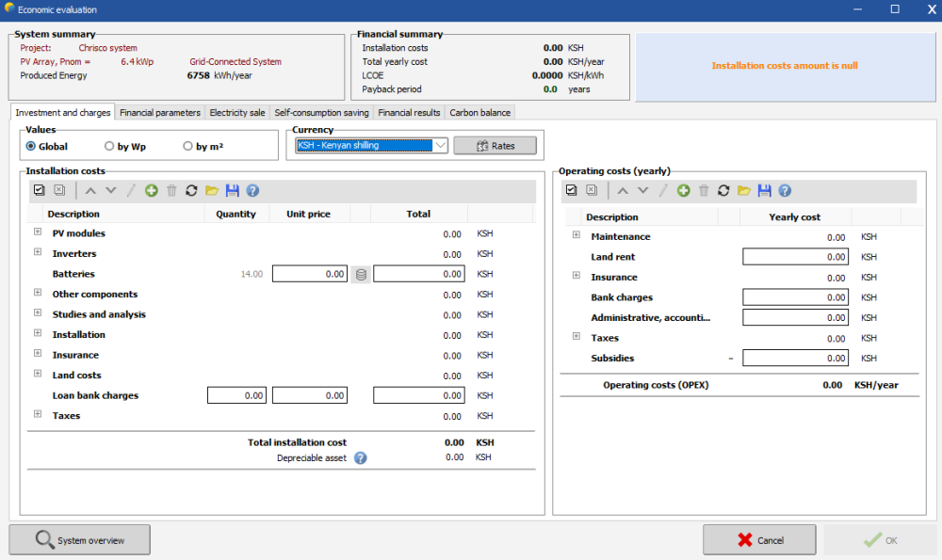Click the help icon next to Depreciable asset

(x=360, y=458)
